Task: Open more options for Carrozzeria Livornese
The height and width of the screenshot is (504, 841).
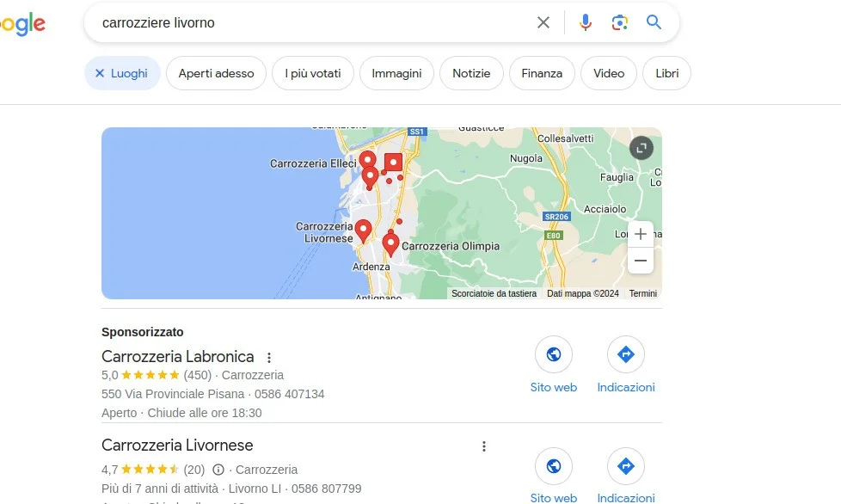Action: [484, 446]
